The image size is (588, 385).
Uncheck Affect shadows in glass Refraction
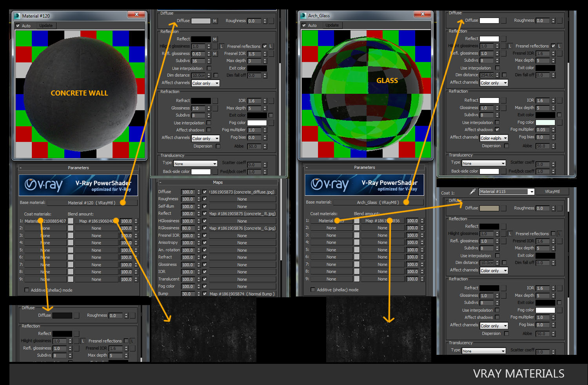coord(497,130)
